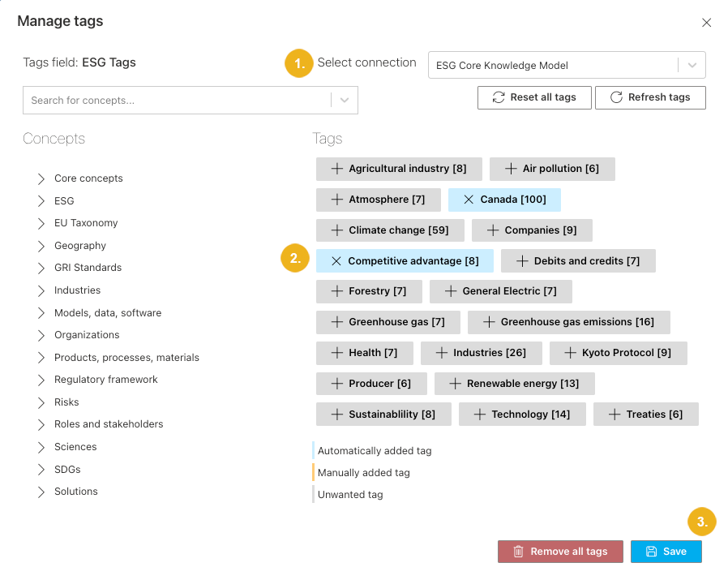
Task: Add the Renewable energy tag
Action: coord(455,384)
